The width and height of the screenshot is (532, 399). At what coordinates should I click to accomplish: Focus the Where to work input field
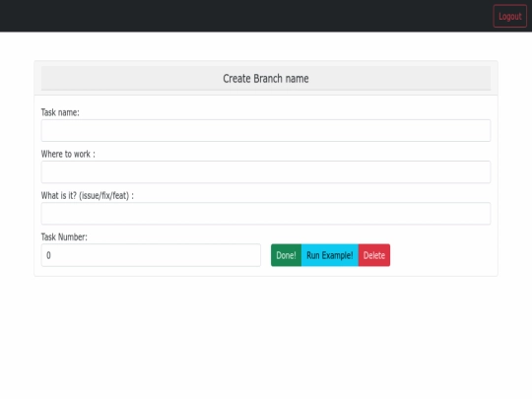point(266,172)
